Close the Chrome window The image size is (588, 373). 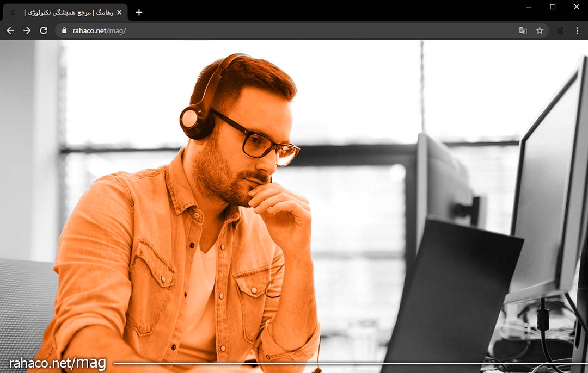pos(576,7)
